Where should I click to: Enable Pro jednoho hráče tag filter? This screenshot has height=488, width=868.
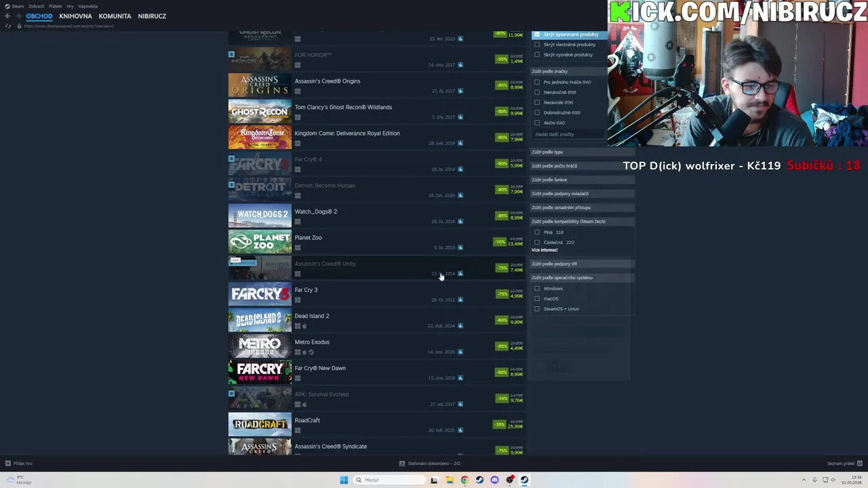pyautogui.click(x=537, y=82)
